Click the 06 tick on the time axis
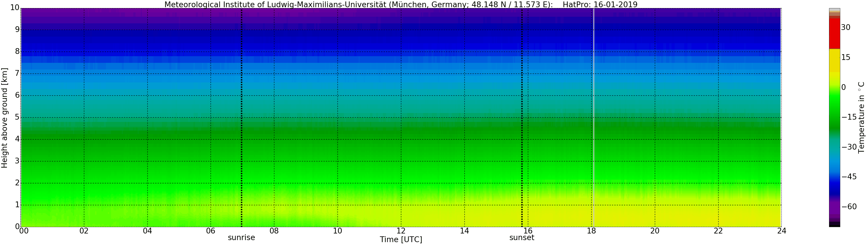 point(211,231)
